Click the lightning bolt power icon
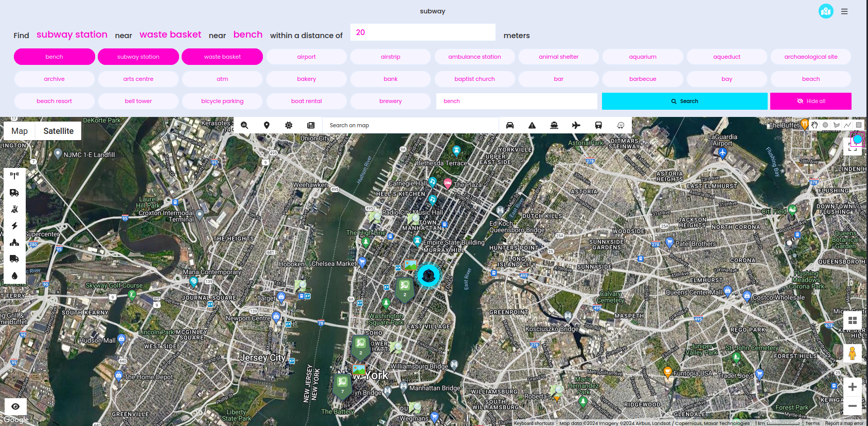 (x=14, y=226)
